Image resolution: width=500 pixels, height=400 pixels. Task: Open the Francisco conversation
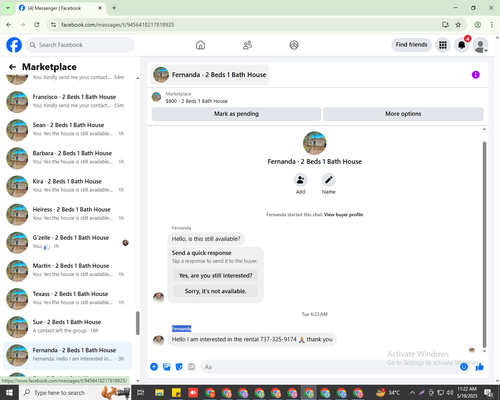(67, 101)
